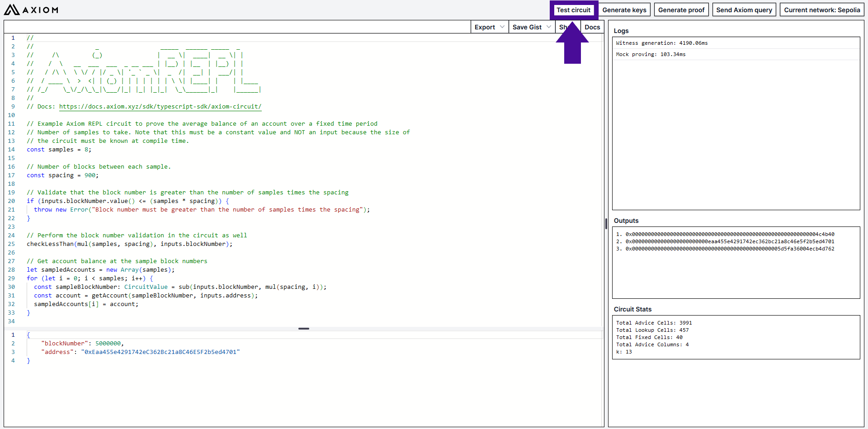Image resolution: width=868 pixels, height=429 pixels.
Task: Expand the Export dropdown chevron
Action: [x=502, y=27]
